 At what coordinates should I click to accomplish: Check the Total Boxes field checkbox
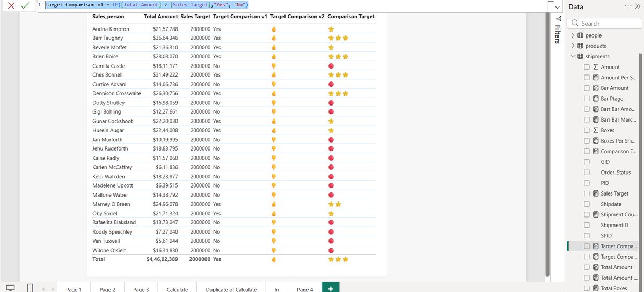tap(587, 288)
